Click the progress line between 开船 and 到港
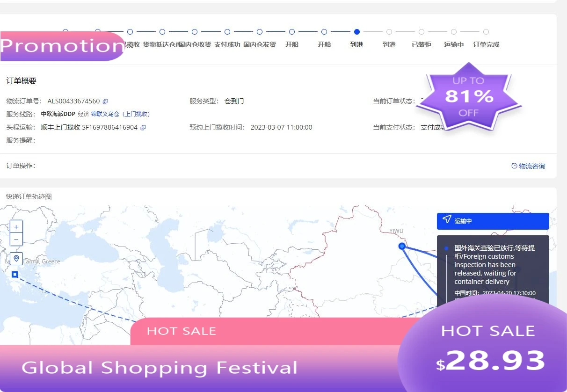The height and width of the screenshot is (392, 567). [x=340, y=32]
